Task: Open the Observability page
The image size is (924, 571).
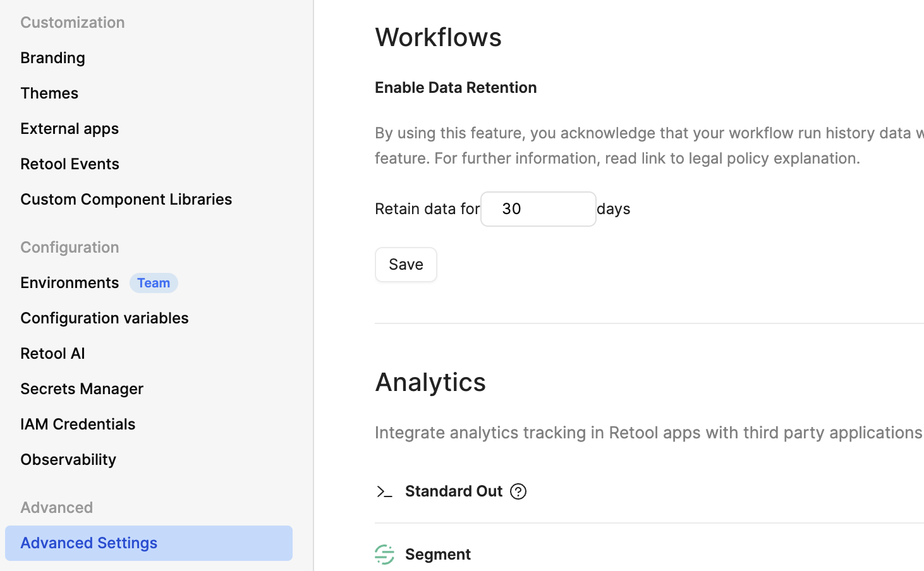Action: coord(68,459)
